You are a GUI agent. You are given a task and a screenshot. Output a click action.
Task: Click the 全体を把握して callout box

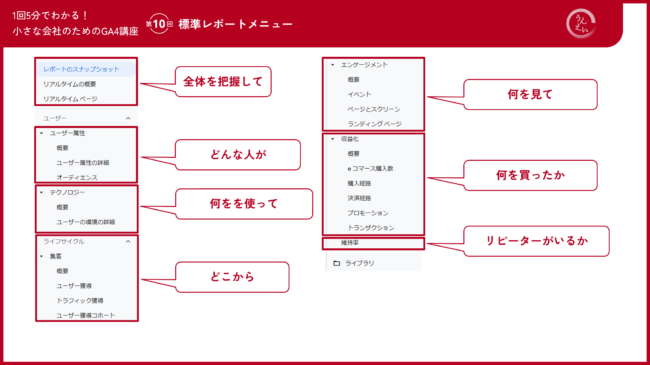(223, 82)
